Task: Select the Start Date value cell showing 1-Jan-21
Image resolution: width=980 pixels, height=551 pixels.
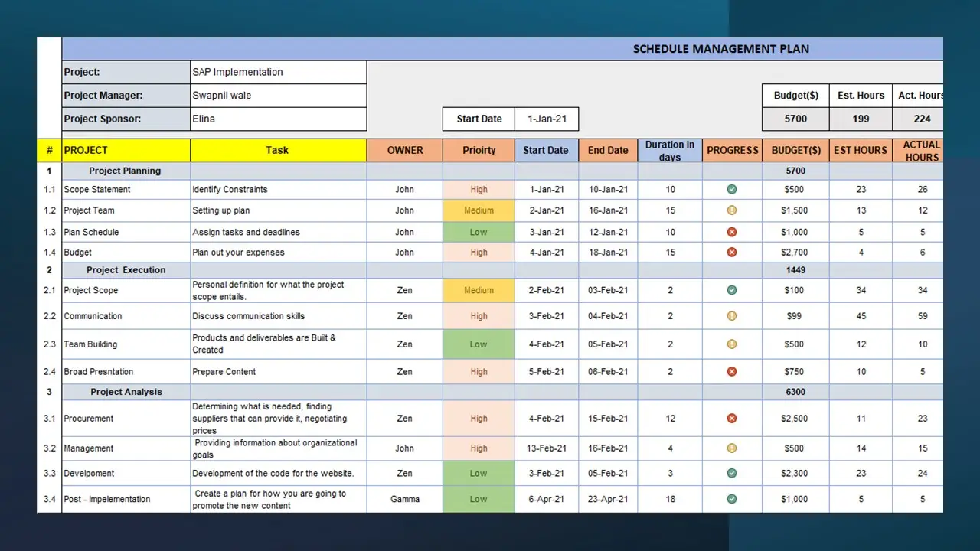Action: (546, 119)
